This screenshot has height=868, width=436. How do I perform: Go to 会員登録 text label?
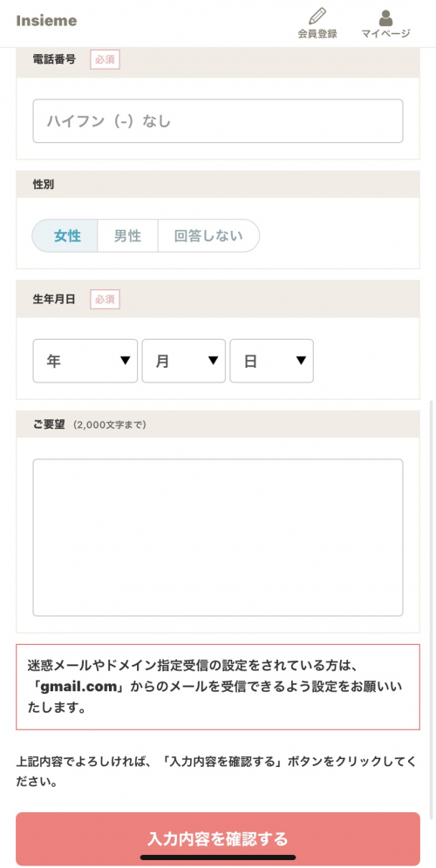pos(317,34)
